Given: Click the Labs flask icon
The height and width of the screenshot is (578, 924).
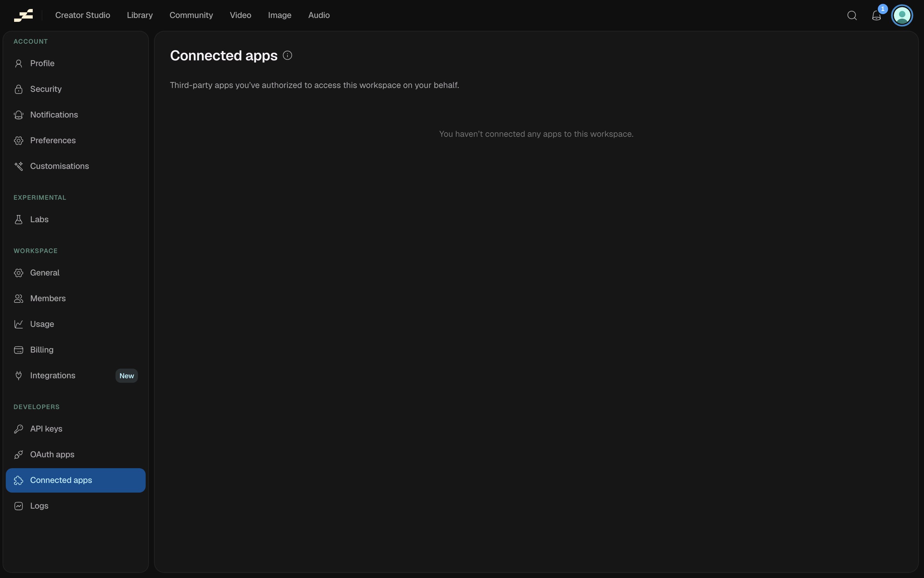Looking at the screenshot, I should click(x=18, y=219).
